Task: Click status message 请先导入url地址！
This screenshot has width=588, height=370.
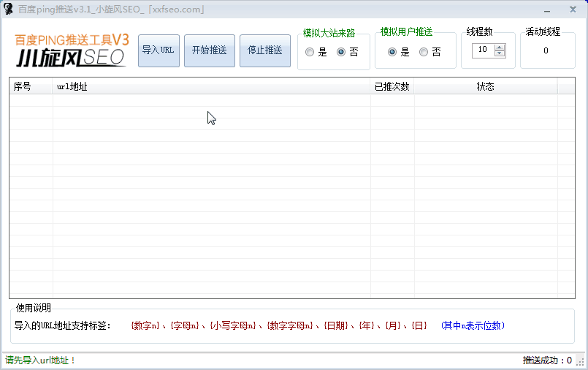Action: [40, 360]
